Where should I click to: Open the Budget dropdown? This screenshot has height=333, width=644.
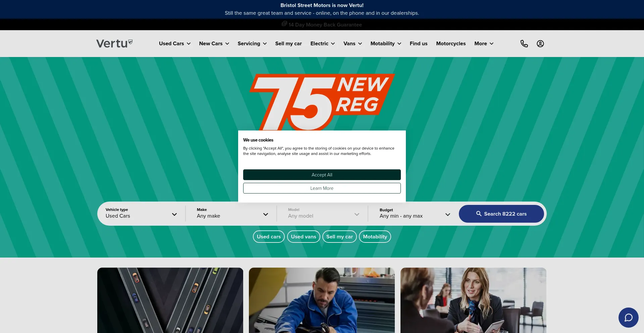(x=415, y=214)
